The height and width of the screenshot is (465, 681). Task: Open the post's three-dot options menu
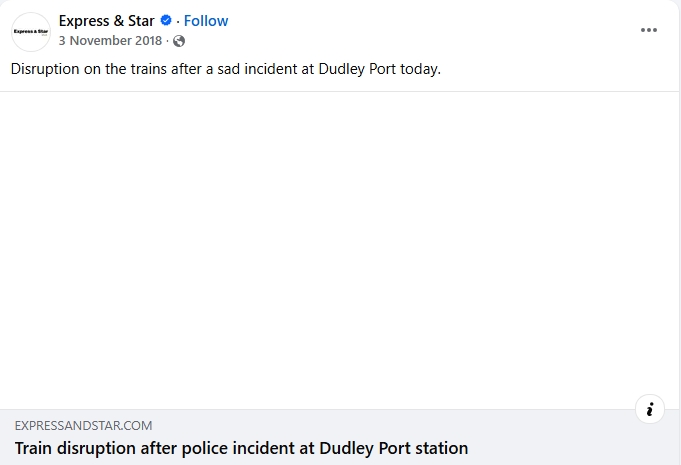(x=649, y=30)
